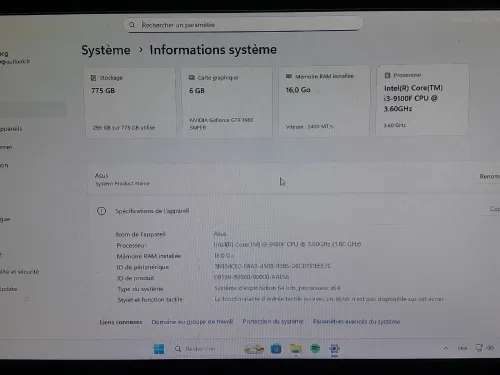The width and height of the screenshot is (500, 375).
Task: Click the user account email in sidebar
Action: click(15, 61)
